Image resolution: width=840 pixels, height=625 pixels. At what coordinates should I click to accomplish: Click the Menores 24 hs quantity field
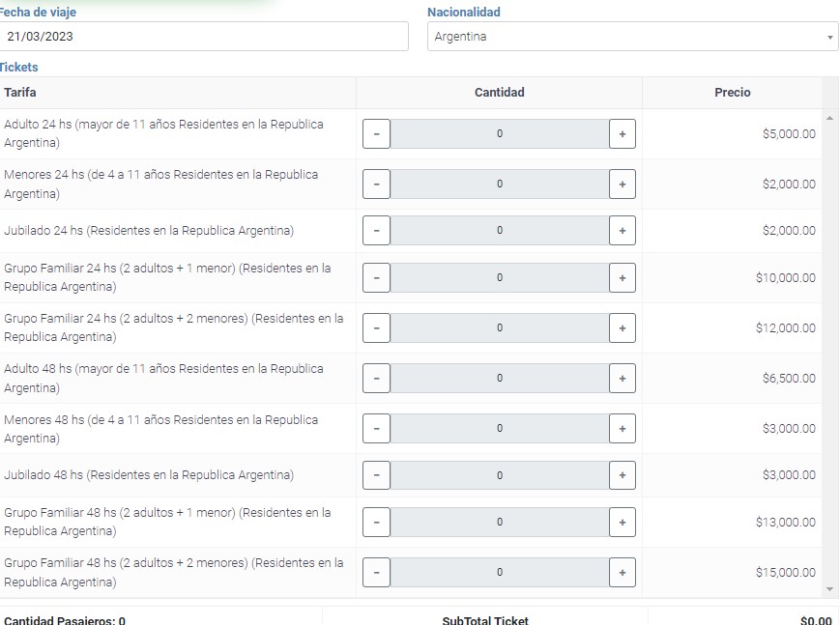pyautogui.click(x=499, y=184)
